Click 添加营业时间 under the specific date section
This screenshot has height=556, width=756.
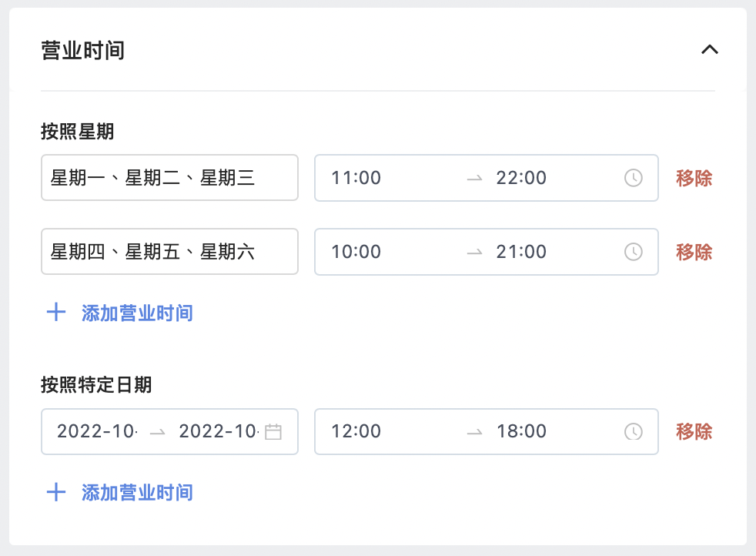tap(137, 493)
